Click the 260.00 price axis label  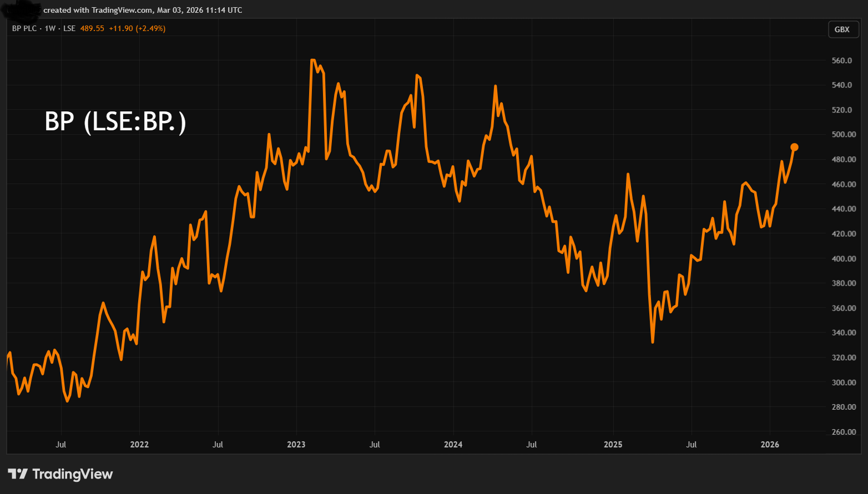pos(844,432)
